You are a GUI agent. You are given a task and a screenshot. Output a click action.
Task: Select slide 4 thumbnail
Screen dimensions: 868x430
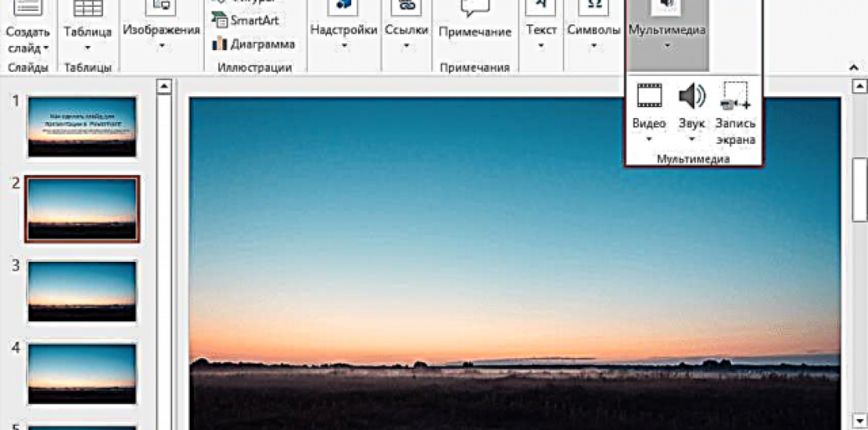[82, 372]
